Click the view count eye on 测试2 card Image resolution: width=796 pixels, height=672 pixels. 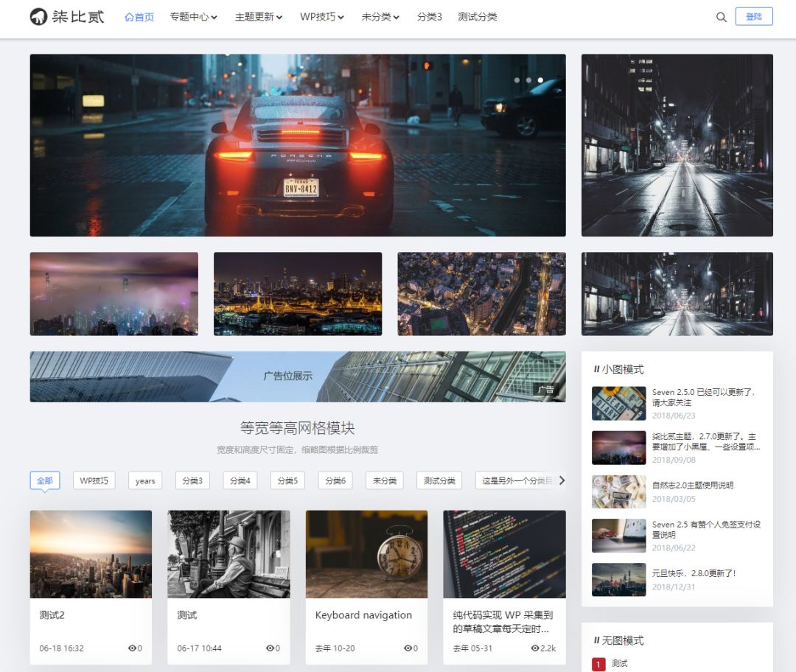tap(132, 648)
